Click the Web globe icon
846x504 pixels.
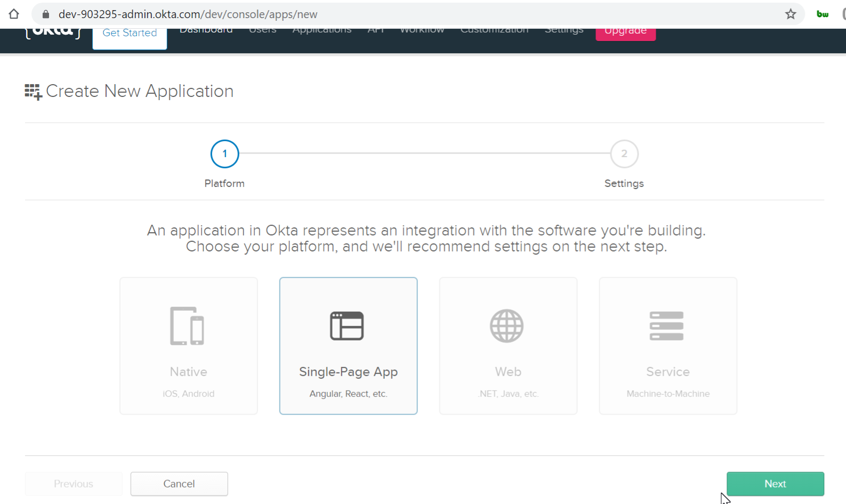pos(507,326)
